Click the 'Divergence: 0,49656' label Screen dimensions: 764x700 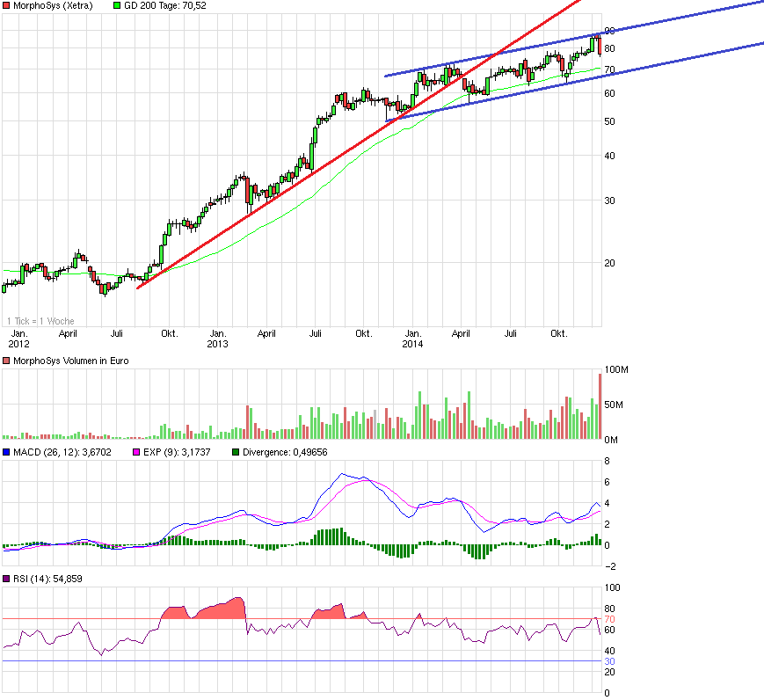pyautogui.click(x=285, y=452)
